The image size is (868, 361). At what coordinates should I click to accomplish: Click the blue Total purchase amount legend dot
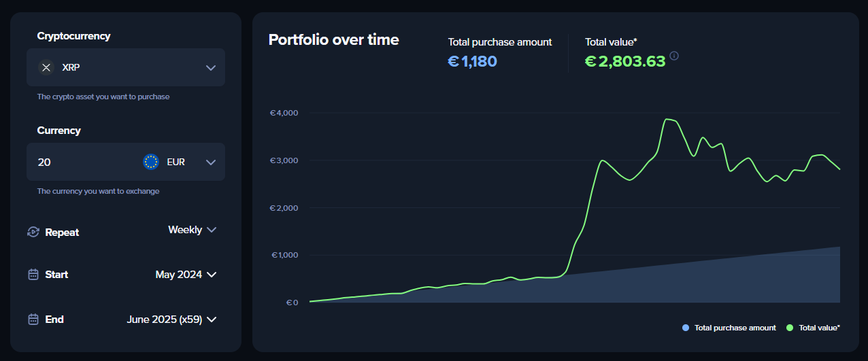point(685,328)
